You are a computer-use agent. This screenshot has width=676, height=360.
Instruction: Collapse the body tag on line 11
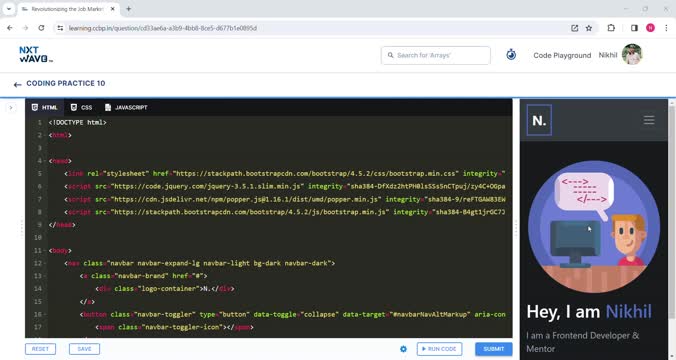[45, 250]
